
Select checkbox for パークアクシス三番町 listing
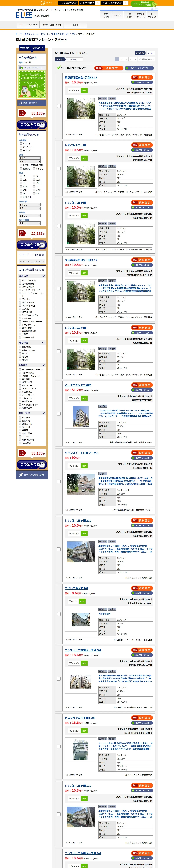pos(59,413)
